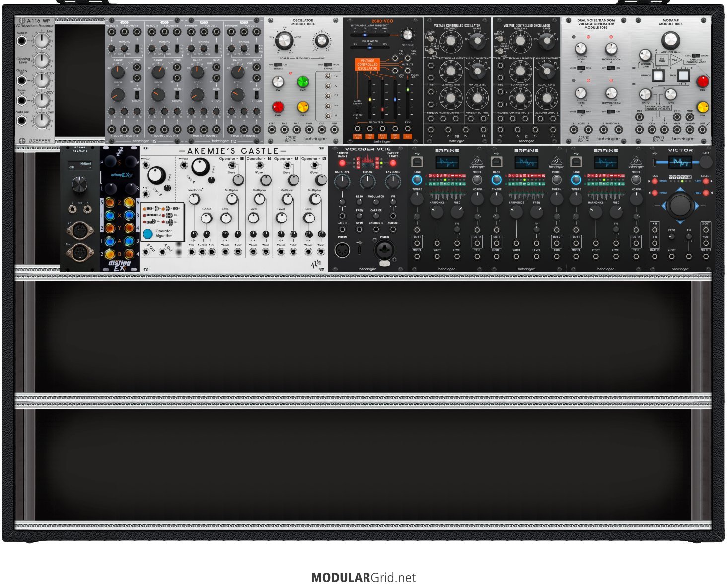Flip the Noise A White/Pink switch
The height and width of the screenshot is (588, 728).
pos(581,68)
